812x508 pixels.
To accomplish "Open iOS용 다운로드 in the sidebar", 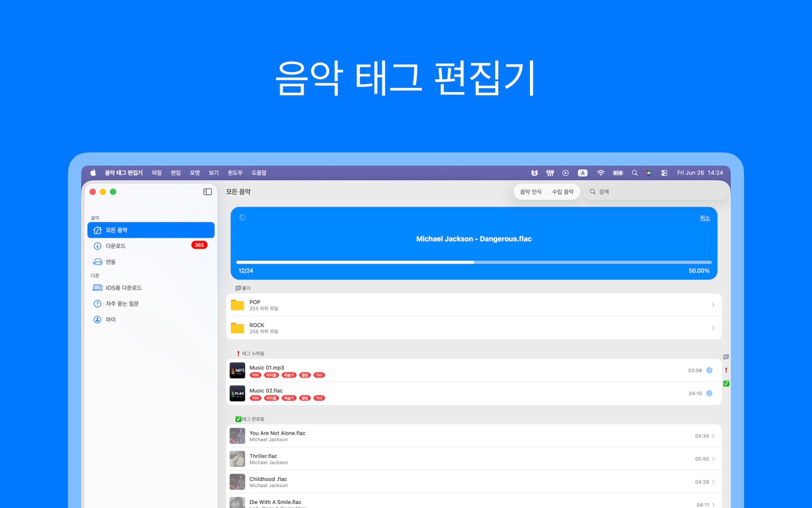I will 151,288.
